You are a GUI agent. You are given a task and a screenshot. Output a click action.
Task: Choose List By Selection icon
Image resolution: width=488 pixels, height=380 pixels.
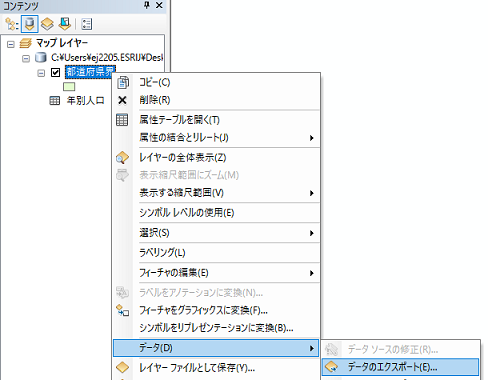coord(65,24)
